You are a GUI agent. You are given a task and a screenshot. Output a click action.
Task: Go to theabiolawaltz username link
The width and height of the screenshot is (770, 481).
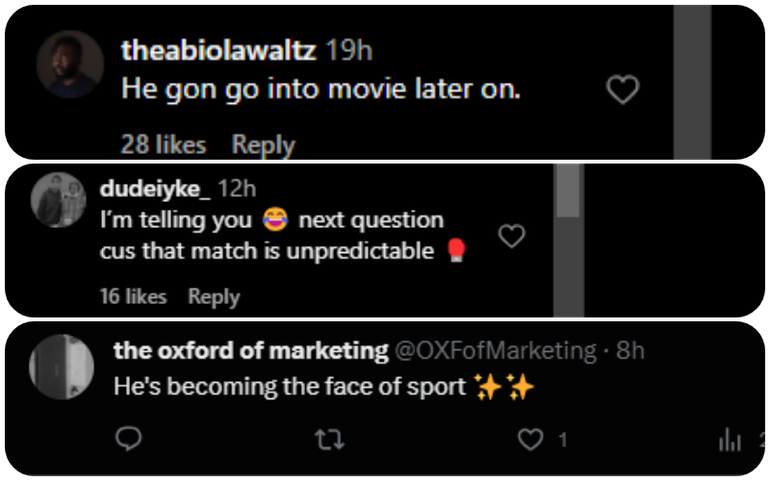220,49
